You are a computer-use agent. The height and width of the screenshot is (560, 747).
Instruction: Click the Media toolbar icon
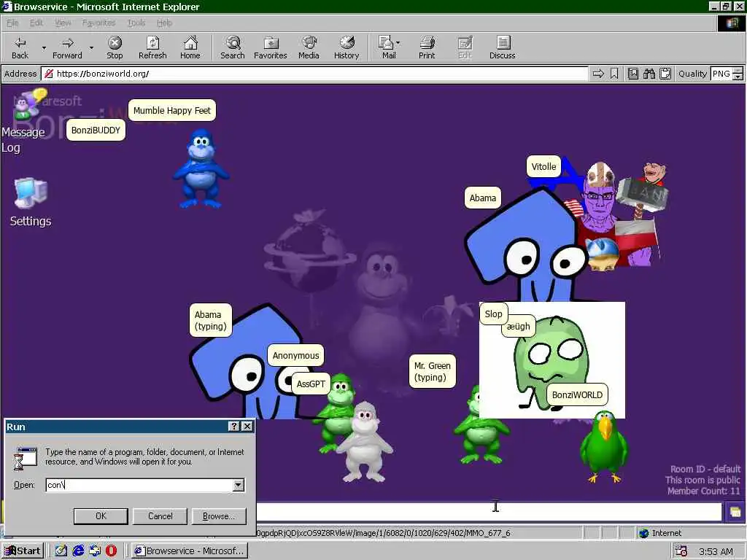tap(309, 47)
